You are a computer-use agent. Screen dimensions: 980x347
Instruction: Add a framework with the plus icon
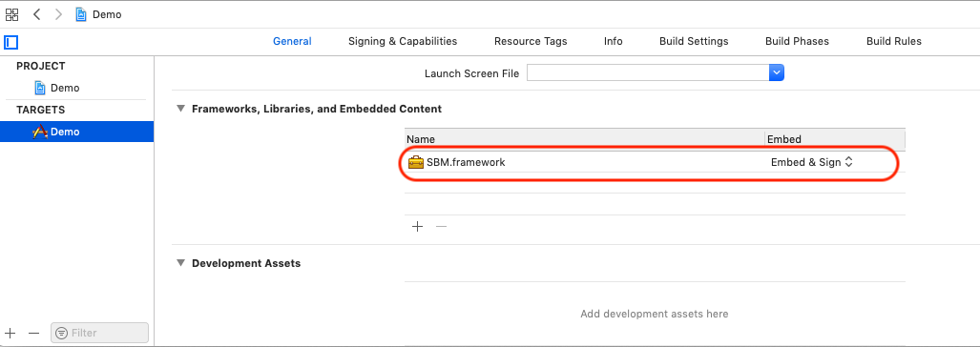point(418,227)
